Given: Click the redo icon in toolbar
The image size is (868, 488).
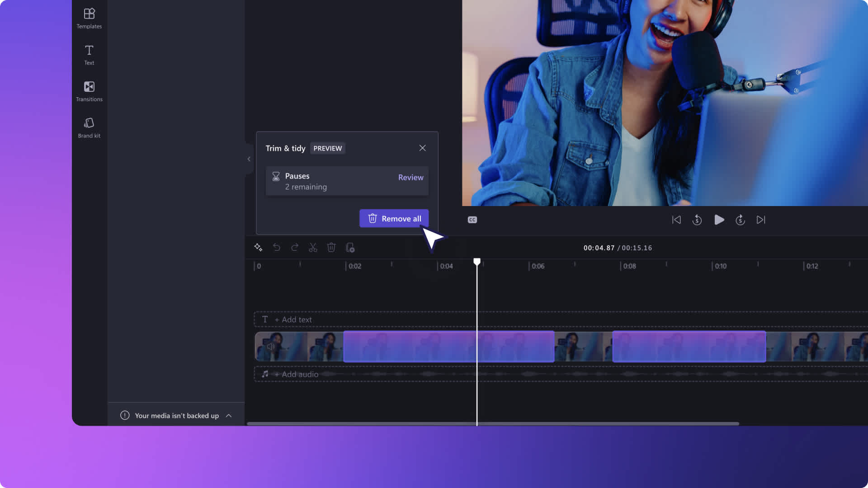Looking at the screenshot, I should tap(294, 247).
